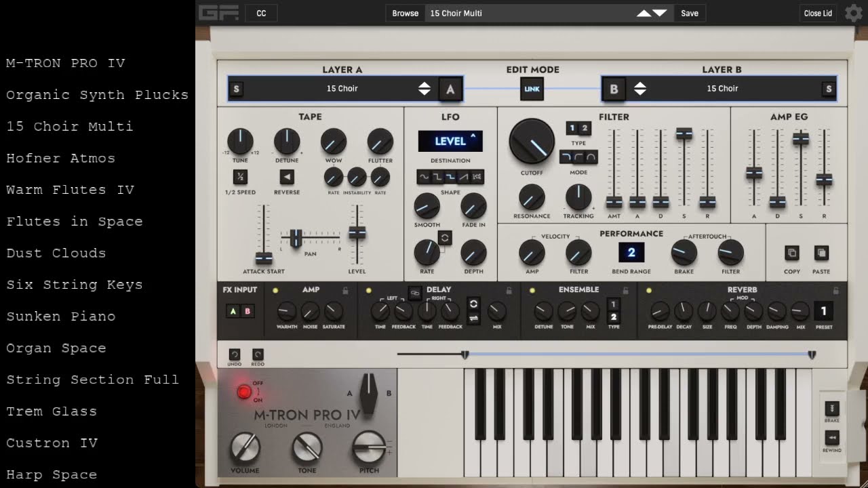Open the reverb Preset number box
This screenshot has width=868, height=488.
tap(824, 311)
